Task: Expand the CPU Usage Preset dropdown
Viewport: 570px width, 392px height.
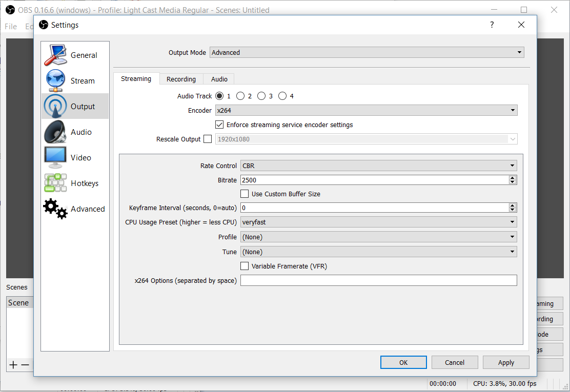Action: (378, 222)
